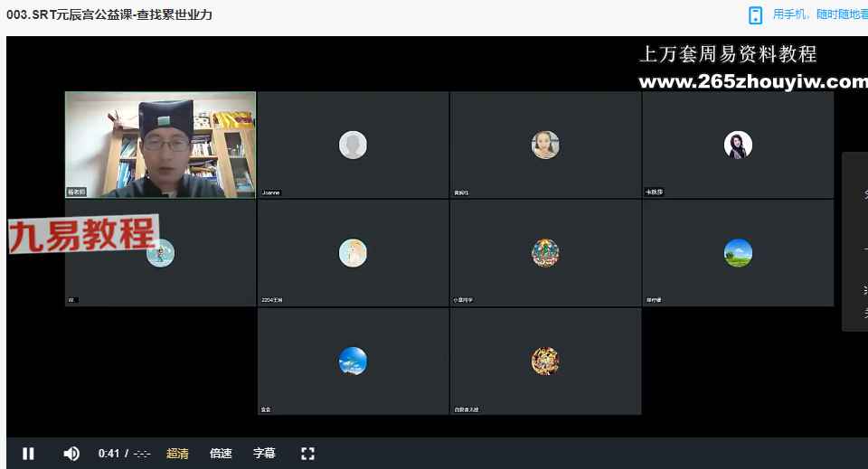Click the golden pattern avatar in bottom tile
868x469 pixels.
(545, 361)
